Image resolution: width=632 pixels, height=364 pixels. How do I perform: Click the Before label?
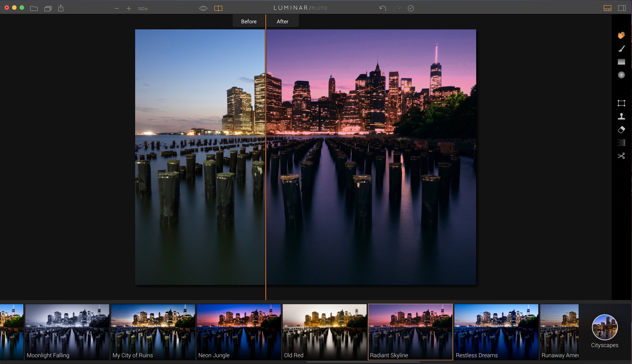pos(249,21)
